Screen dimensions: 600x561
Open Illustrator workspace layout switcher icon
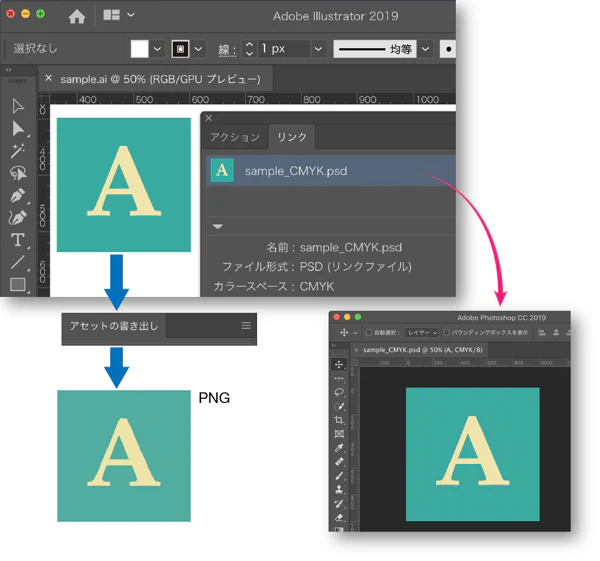coord(111,15)
